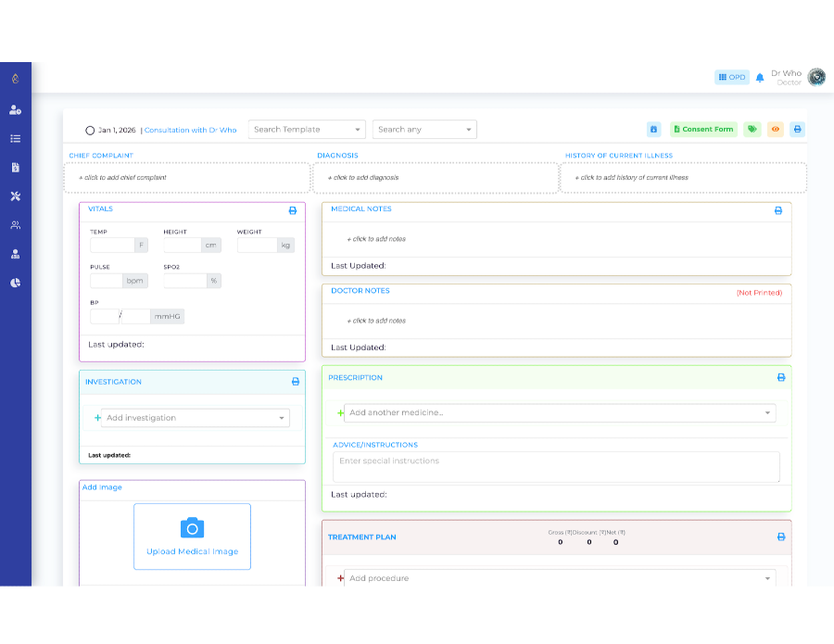Click to add history of current illness

(684, 178)
